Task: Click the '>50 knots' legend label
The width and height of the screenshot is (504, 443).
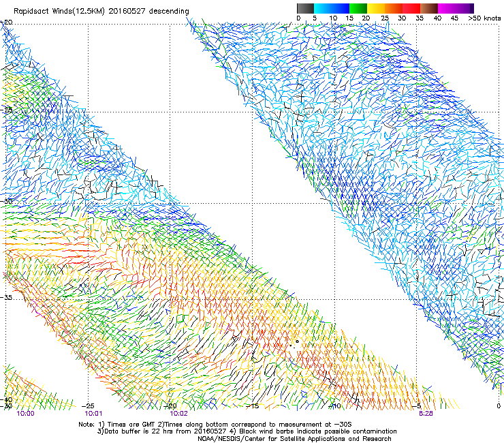Action: click(x=484, y=18)
